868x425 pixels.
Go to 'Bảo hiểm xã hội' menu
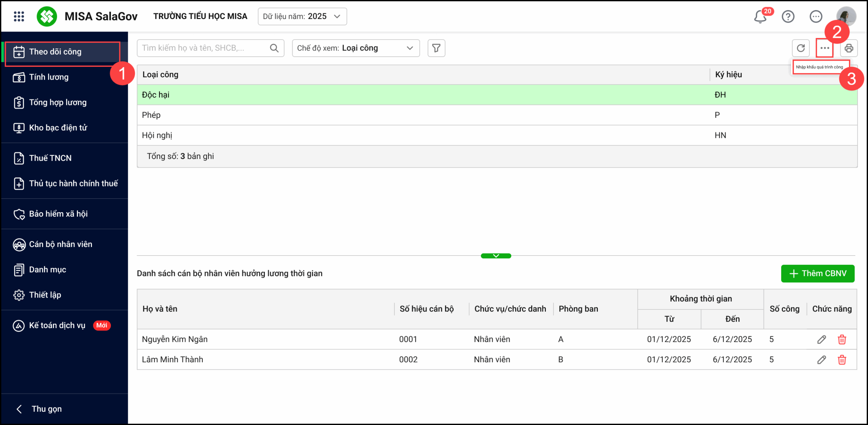point(58,214)
